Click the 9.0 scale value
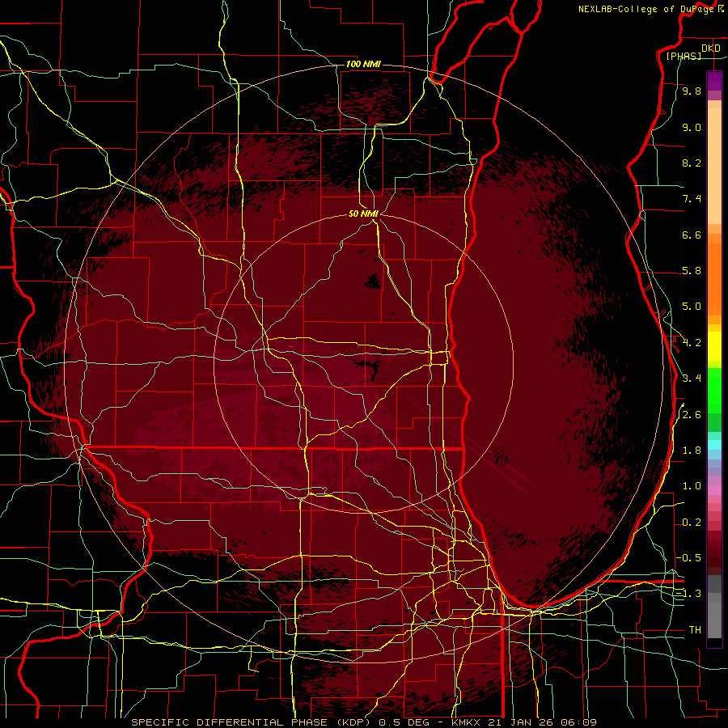728x728 pixels. pos(692,128)
